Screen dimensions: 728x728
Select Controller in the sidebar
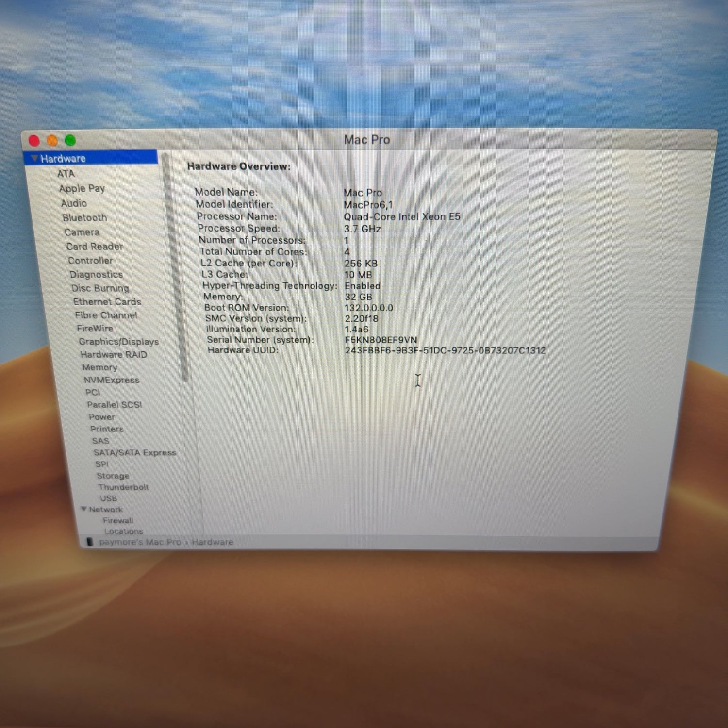coord(90,261)
